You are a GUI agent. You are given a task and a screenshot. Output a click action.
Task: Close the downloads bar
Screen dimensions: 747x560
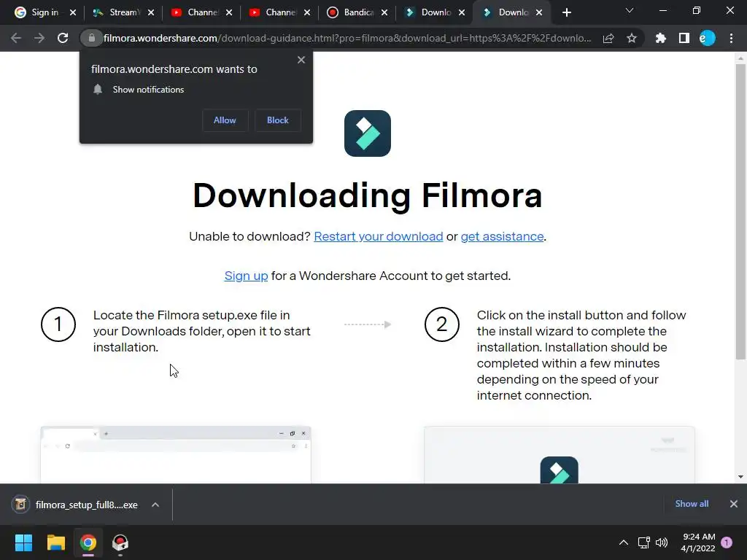tap(734, 504)
